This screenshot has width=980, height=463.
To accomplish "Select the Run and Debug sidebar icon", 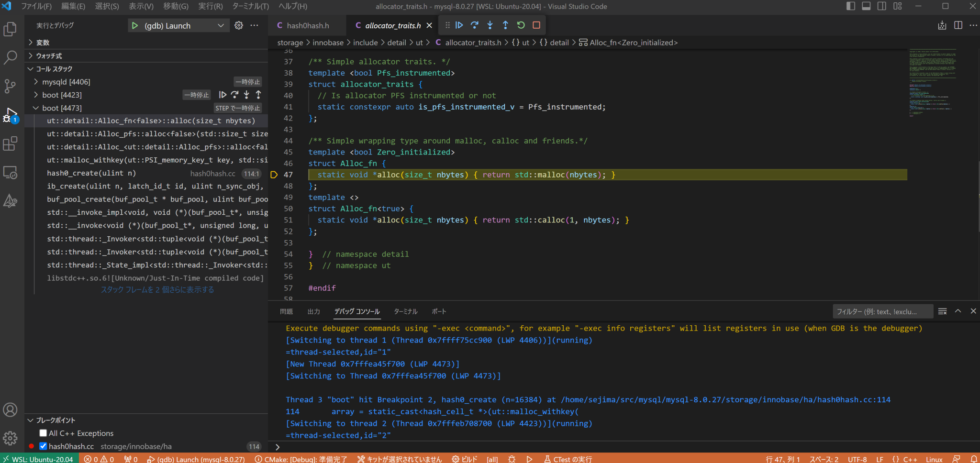I will (x=10, y=115).
